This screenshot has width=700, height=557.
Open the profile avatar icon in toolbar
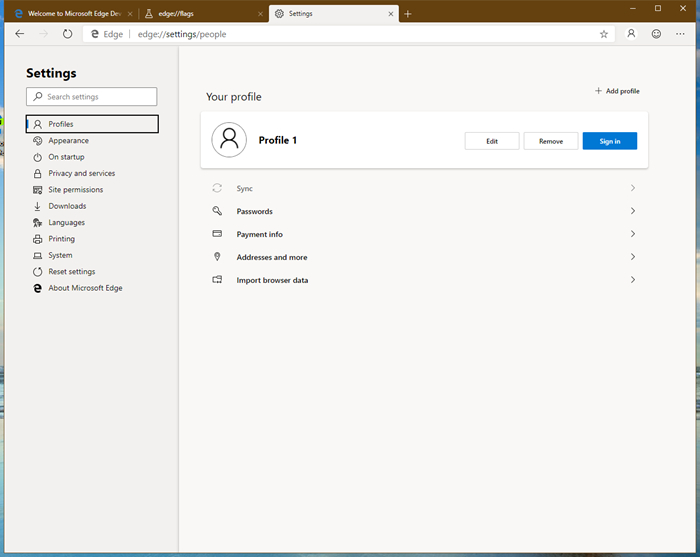point(631,34)
